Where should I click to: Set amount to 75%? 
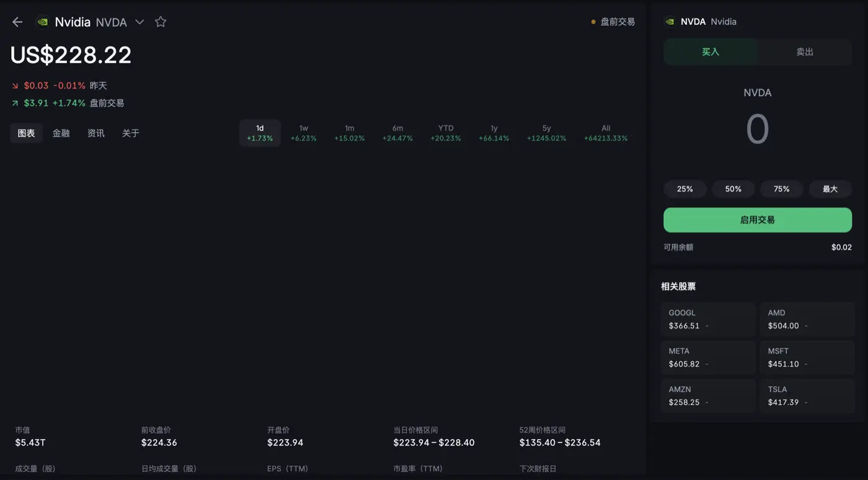782,189
